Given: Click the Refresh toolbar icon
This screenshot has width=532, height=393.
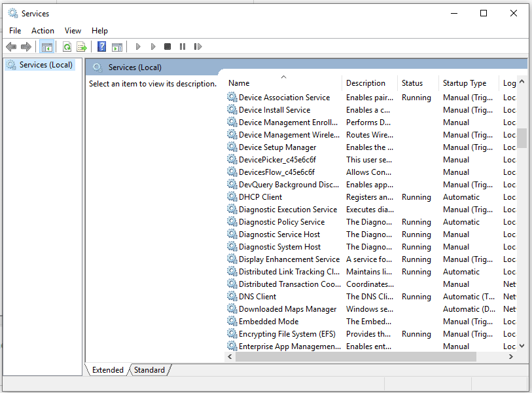Looking at the screenshot, I should point(67,47).
